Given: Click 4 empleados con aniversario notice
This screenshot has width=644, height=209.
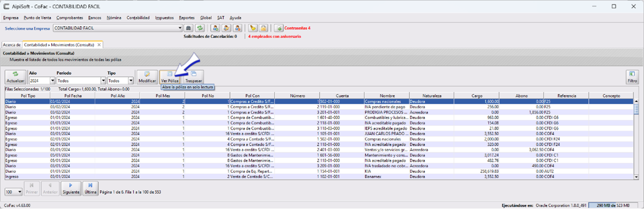Looking at the screenshot, I should click(x=275, y=36).
